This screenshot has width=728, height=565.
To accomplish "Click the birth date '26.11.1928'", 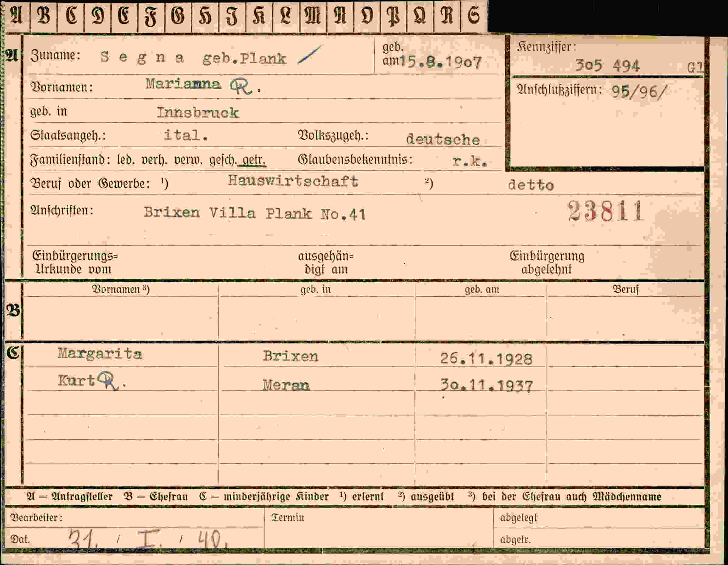I will click(x=486, y=359).
